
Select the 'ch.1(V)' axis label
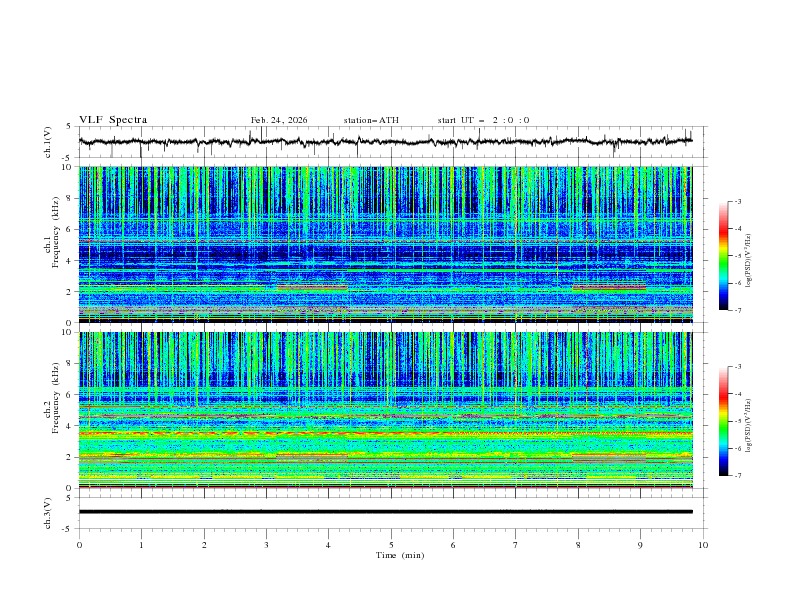click(48, 142)
